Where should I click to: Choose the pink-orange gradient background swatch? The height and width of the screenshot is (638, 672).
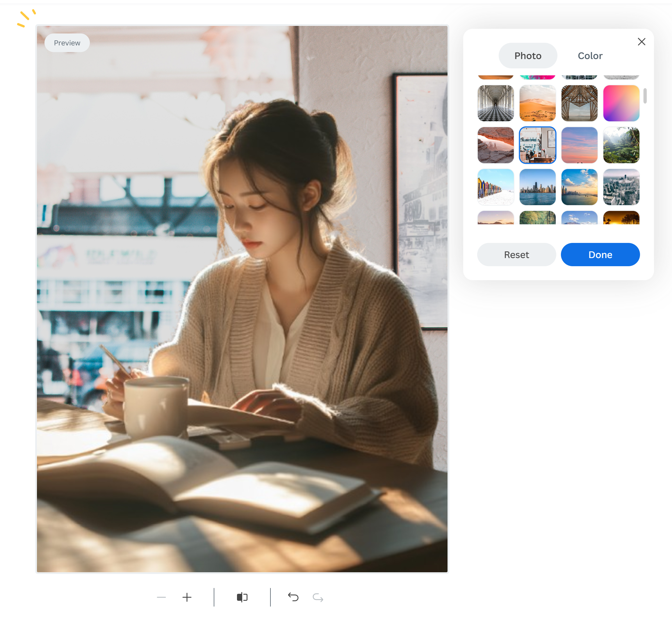coord(621,103)
